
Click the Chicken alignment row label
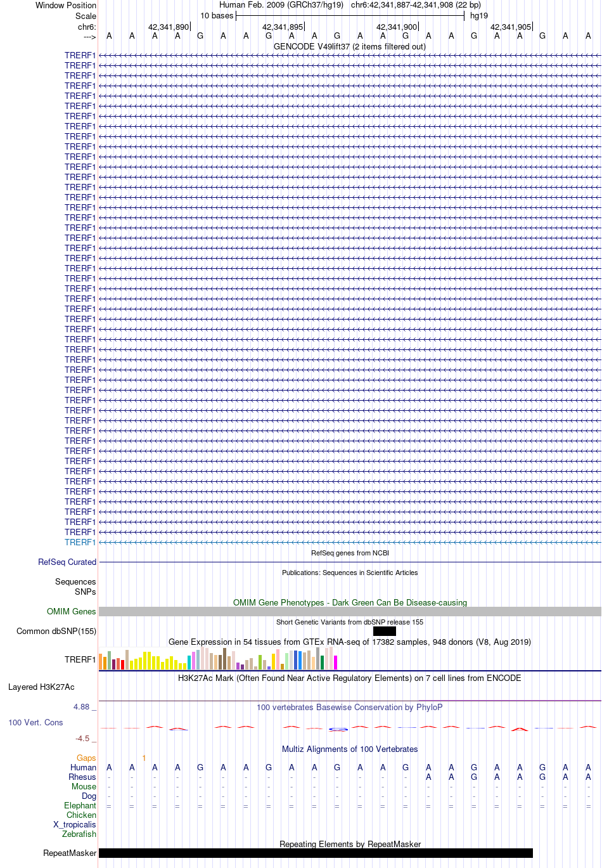(x=81, y=815)
